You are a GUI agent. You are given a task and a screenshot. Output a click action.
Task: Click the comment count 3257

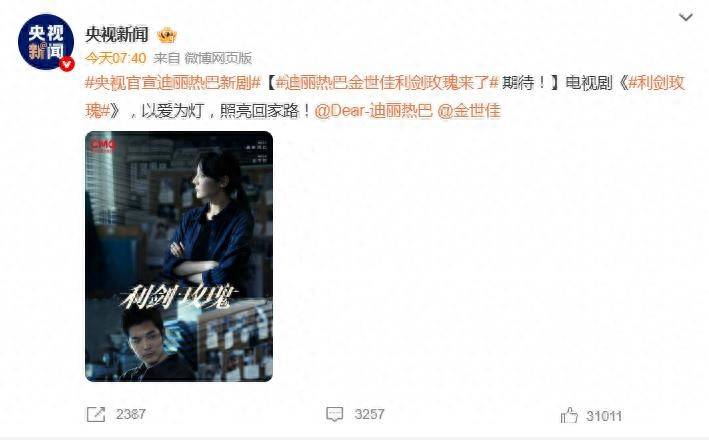pyautogui.click(x=369, y=414)
